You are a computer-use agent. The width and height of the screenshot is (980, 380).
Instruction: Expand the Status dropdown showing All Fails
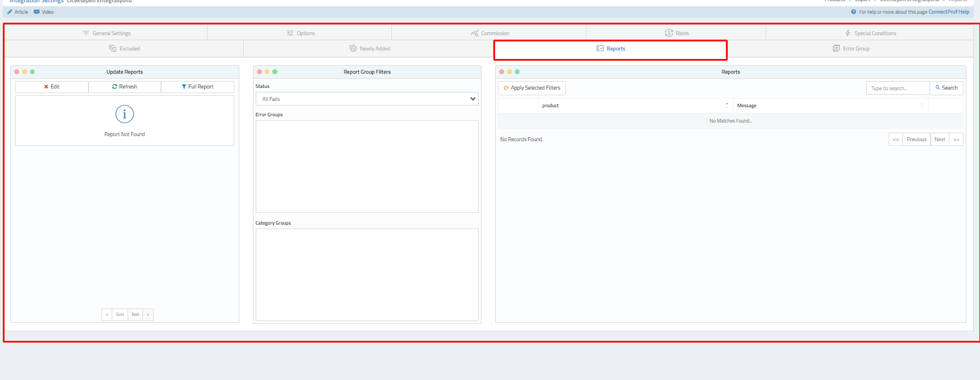tap(367, 99)
